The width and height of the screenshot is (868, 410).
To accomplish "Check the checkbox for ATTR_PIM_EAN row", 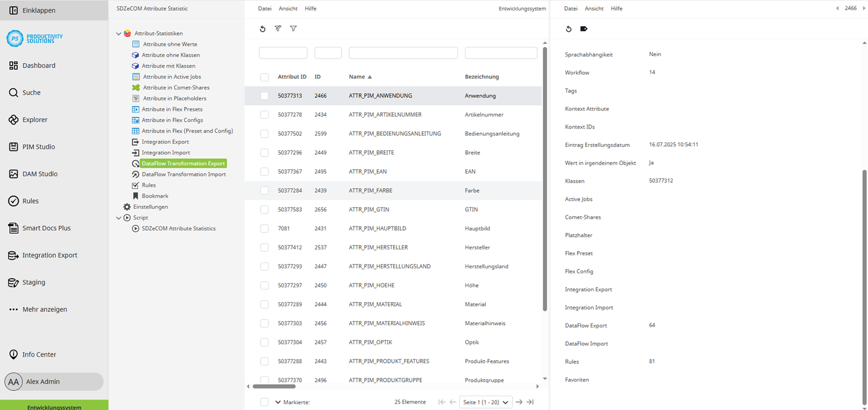I will [264, 171].
